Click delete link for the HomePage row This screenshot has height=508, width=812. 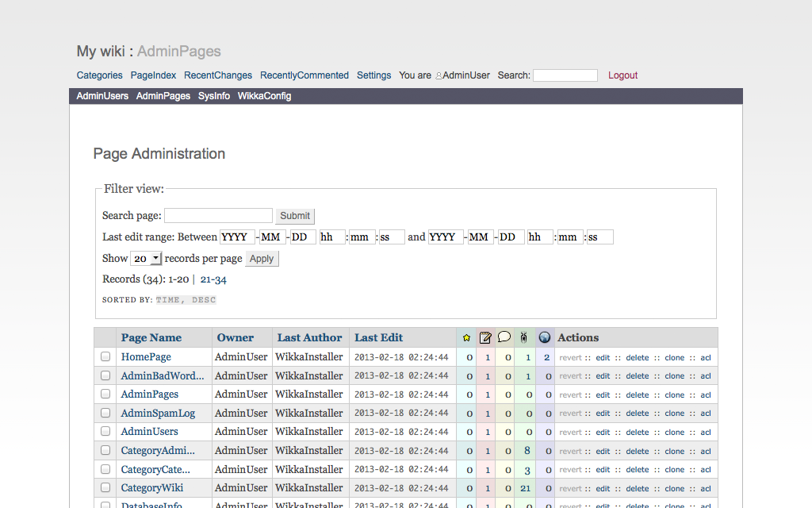[x=637, y=358]
